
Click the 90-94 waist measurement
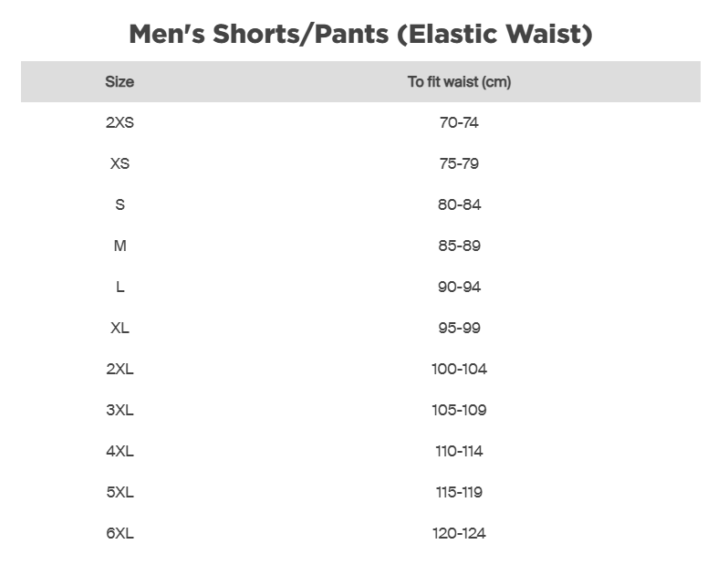pyautogui.click(x=459, y=287)
